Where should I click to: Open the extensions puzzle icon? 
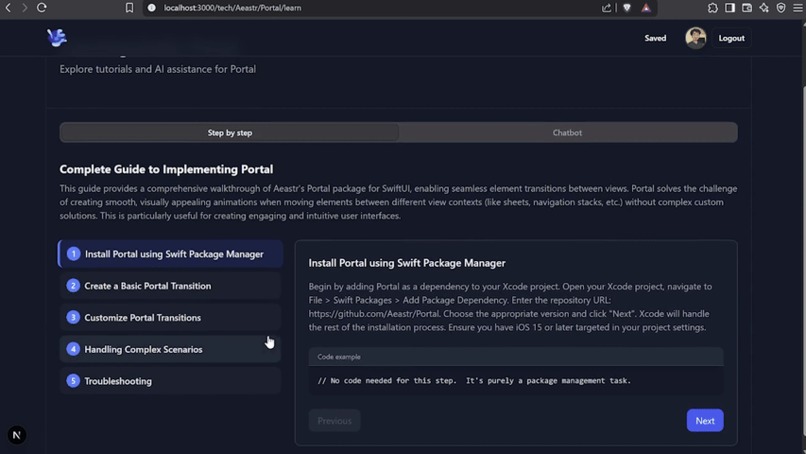(712, 8)
